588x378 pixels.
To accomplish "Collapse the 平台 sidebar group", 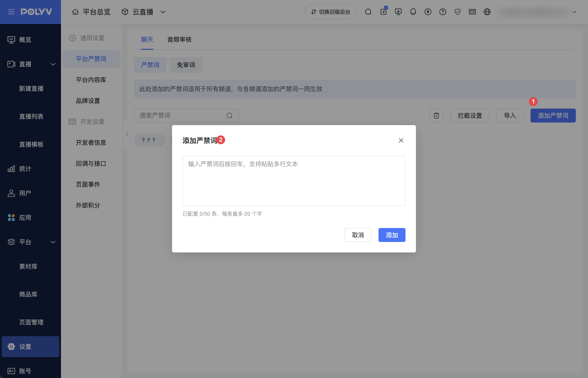I will [x=53, y=242].
